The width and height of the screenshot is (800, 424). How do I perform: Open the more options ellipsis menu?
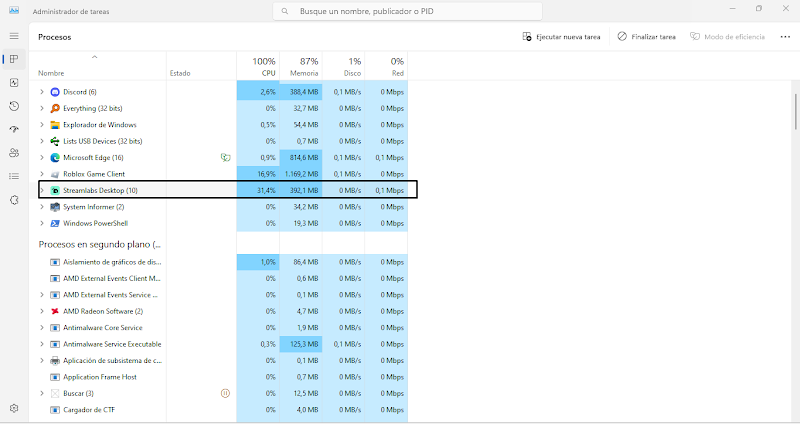[x=785, y=37]
